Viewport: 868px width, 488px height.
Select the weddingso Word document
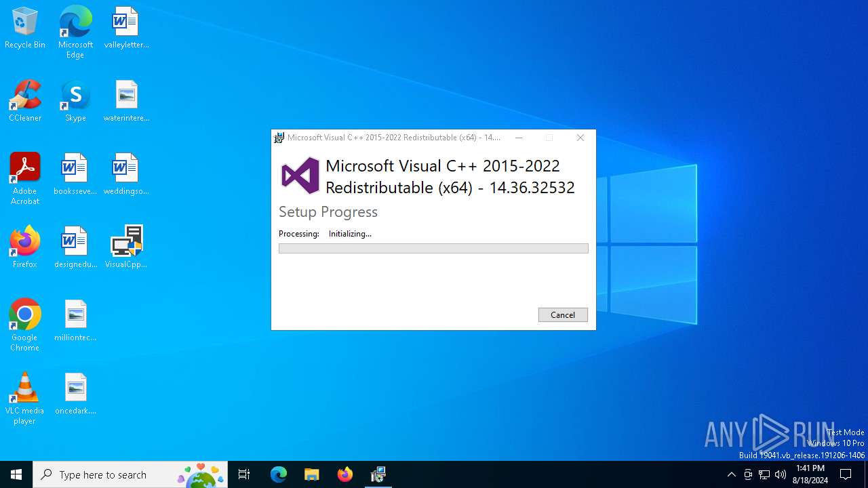(126, 175)
